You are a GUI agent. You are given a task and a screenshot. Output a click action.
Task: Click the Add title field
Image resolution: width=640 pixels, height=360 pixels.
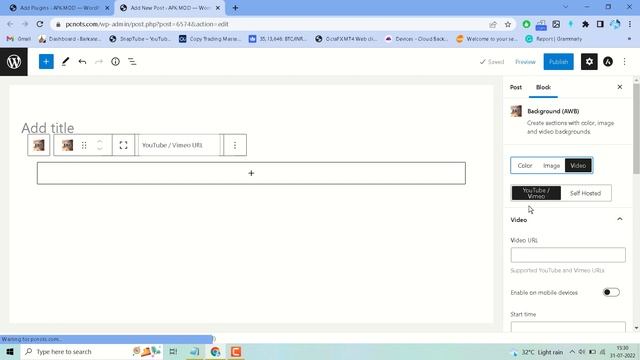pyautogui.click(x=48, y=128)
